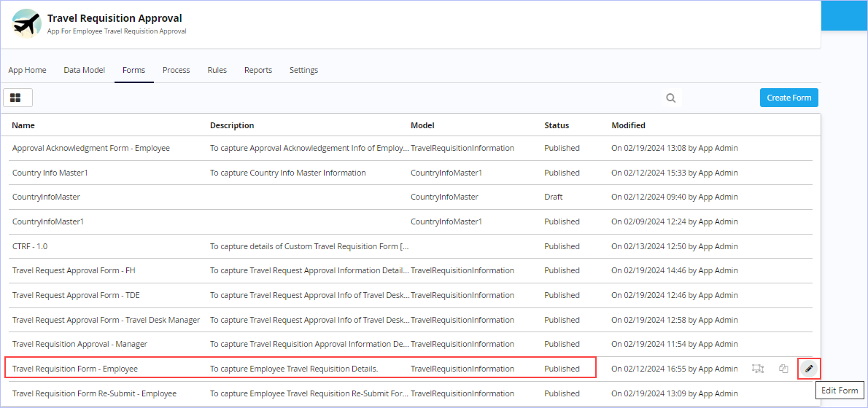
Task: Sort by the Name column header
Action: pyautogui.click(x=23, y=125)
